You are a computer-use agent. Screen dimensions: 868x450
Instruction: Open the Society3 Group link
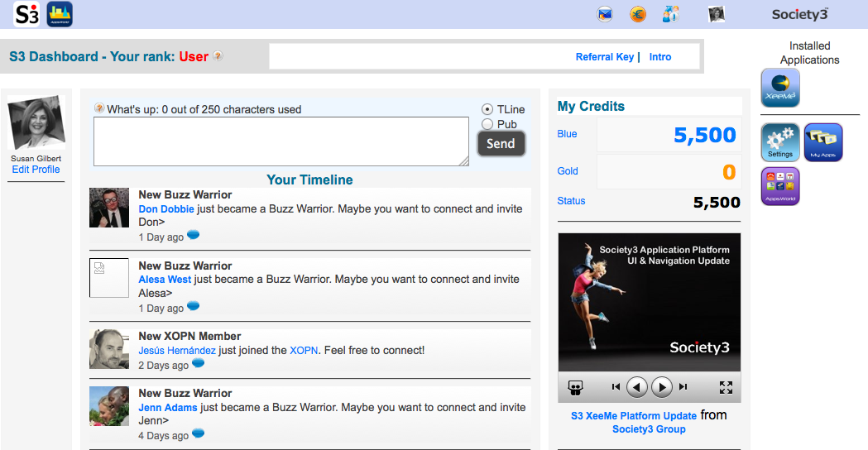tap(649, 429)
